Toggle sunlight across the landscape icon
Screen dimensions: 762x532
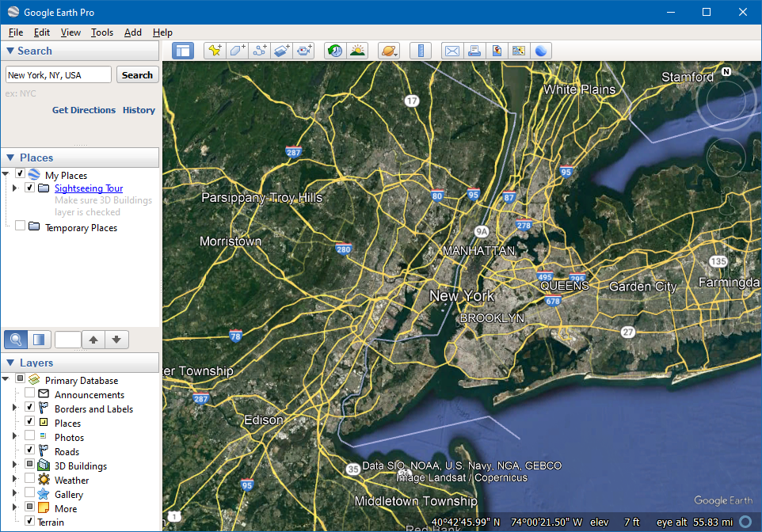pos(357,51)
